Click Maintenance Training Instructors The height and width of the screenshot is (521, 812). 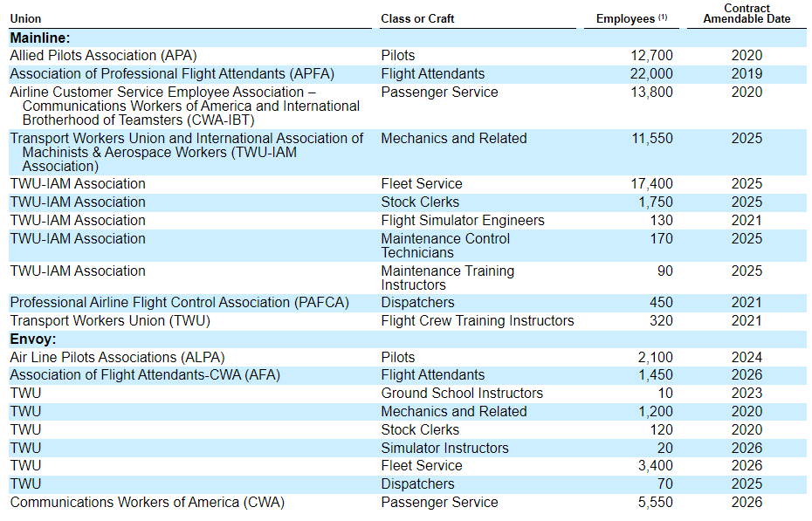(x=447, y=278)
